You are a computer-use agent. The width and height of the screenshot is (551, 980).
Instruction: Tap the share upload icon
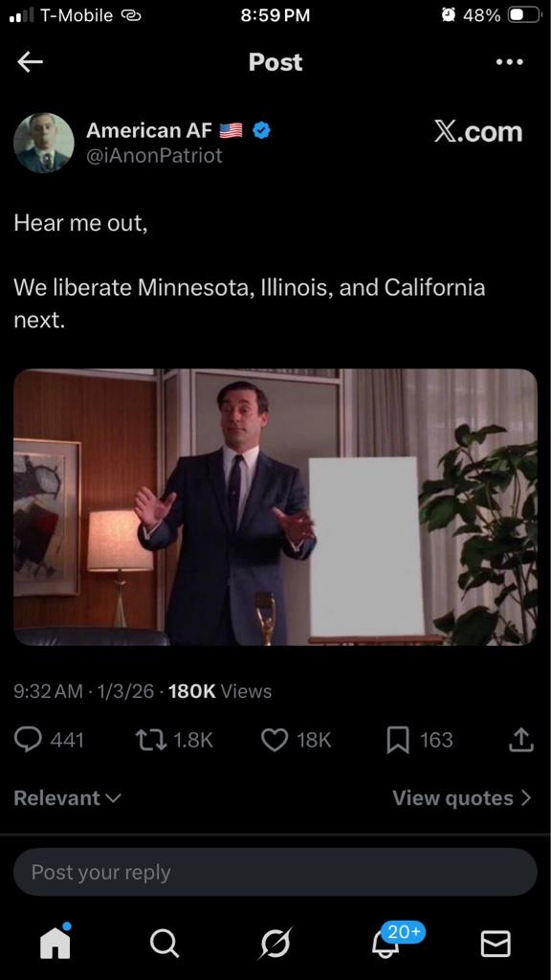[521, 740]
